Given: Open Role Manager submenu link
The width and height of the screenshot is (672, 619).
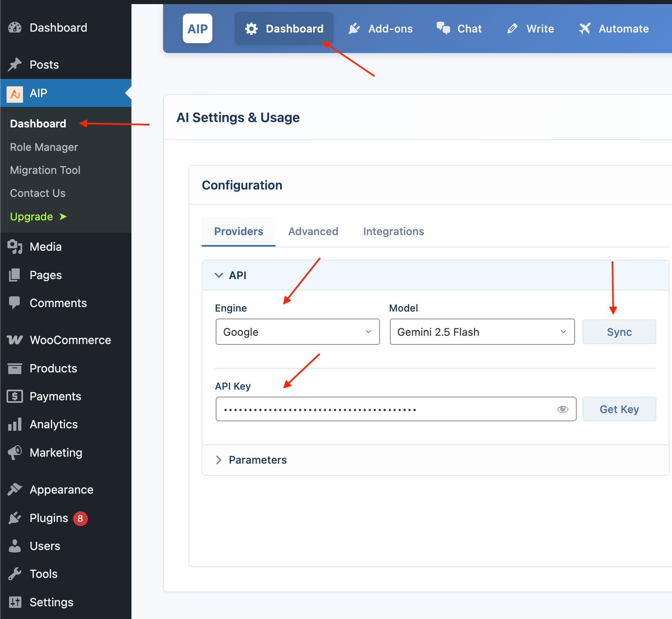Looking at the screenshot, I should pyautogui.click(x=44, y=147).
